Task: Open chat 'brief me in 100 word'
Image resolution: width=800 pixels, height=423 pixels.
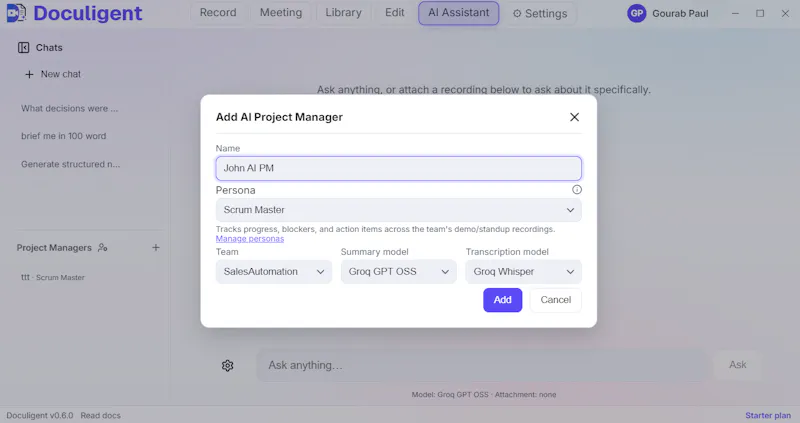Action: tap(64, 136)
